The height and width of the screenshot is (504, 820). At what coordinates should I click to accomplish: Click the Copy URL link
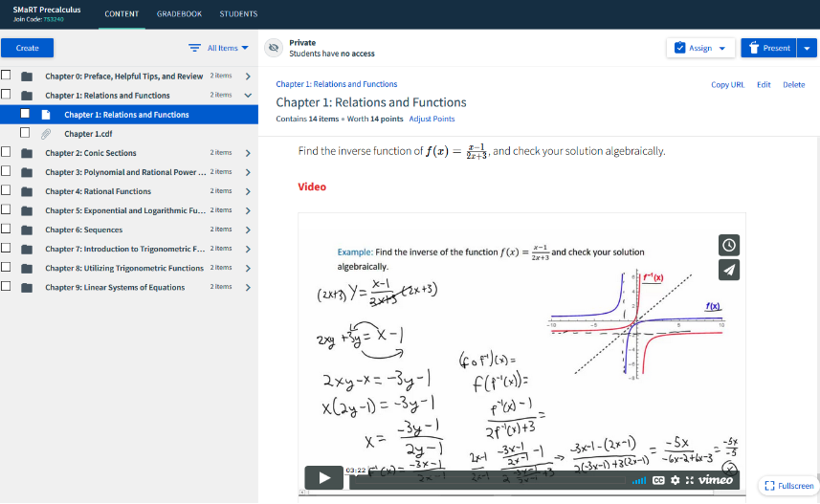click(x=727, y=85)
